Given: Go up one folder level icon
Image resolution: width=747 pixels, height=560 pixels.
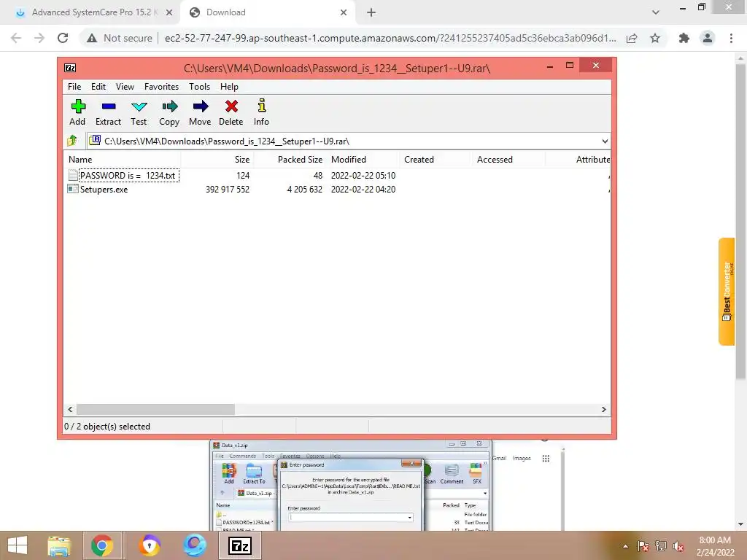Looking at the screenshot, I should coord(72,141).
